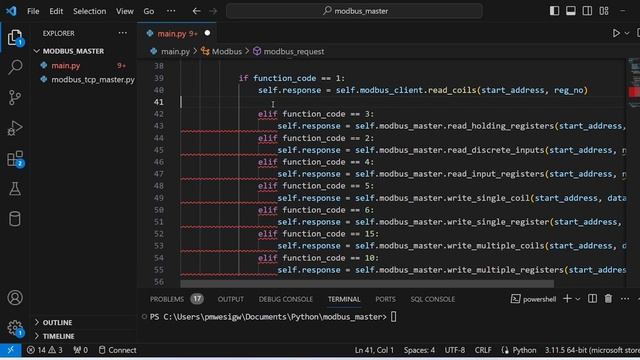
Task: Run Python file with play button
Action: tap(616, 33)
